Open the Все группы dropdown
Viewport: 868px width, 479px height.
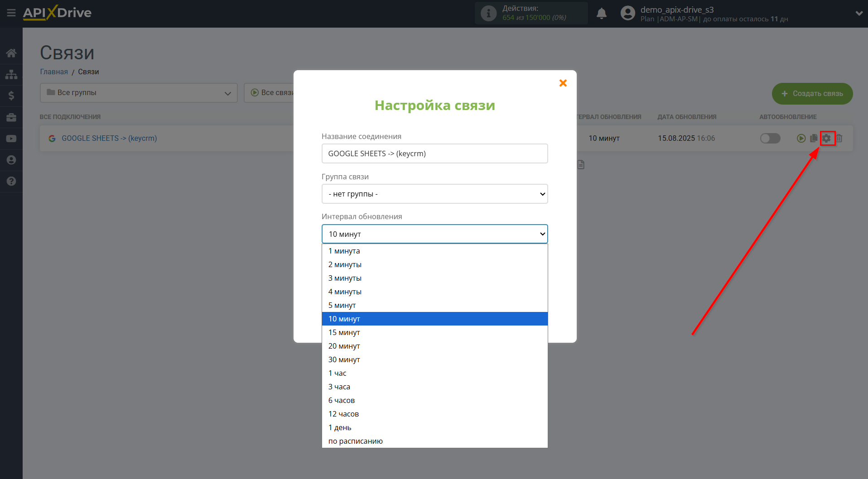tap(139, 93)
